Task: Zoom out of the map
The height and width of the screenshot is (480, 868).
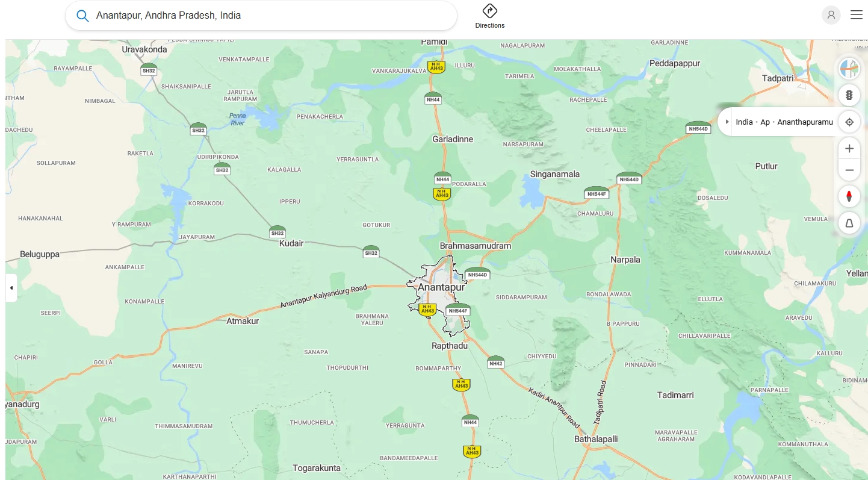Action: click(849, 170)
